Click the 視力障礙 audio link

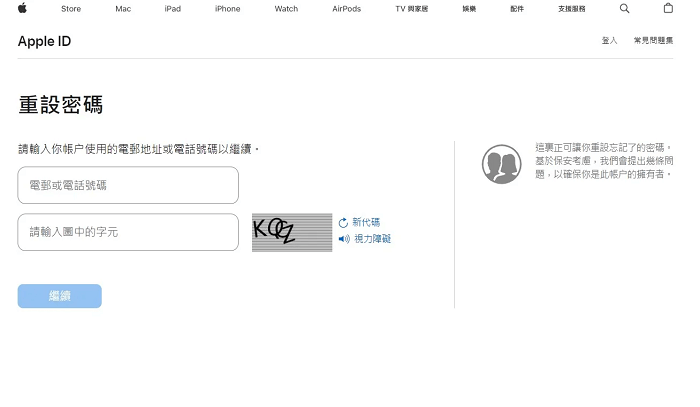(x=373, y=239)
